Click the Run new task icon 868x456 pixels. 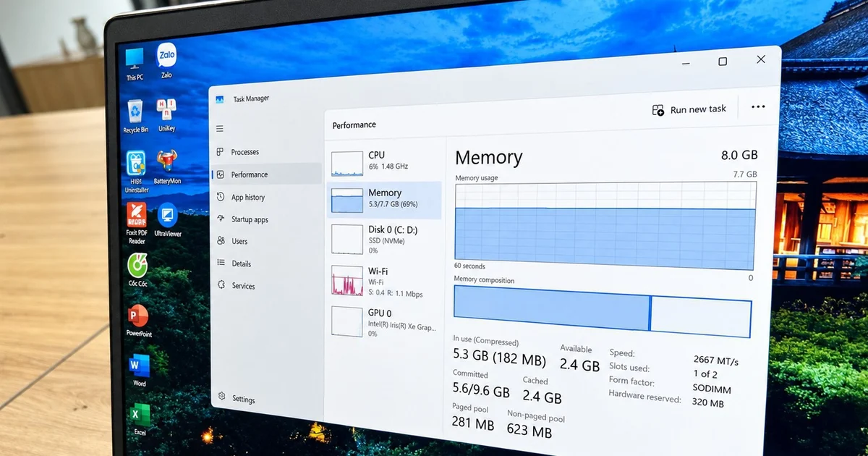pyautogui.click(x=658, y=110)
